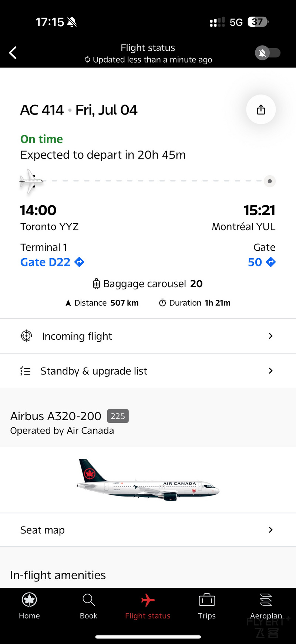Tap the plane on the progress line
Image resolution: width=296 pixels, height=644 pixels.
[31, 181]
